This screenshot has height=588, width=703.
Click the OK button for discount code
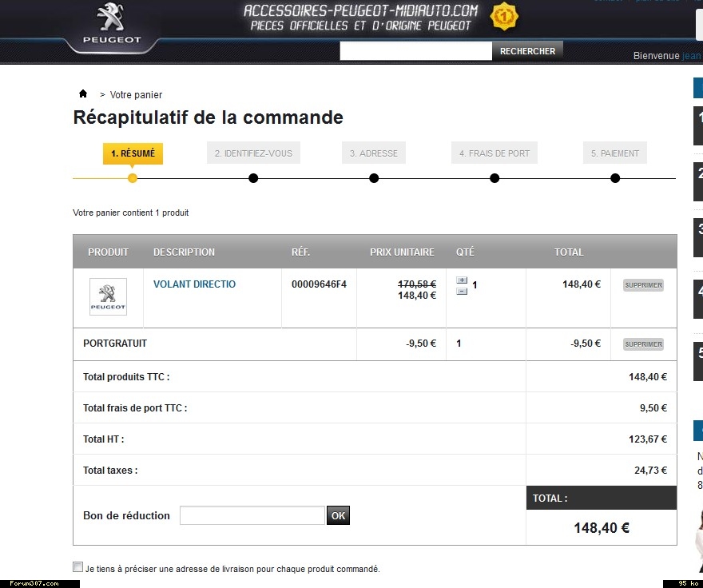tap(338, 515)
